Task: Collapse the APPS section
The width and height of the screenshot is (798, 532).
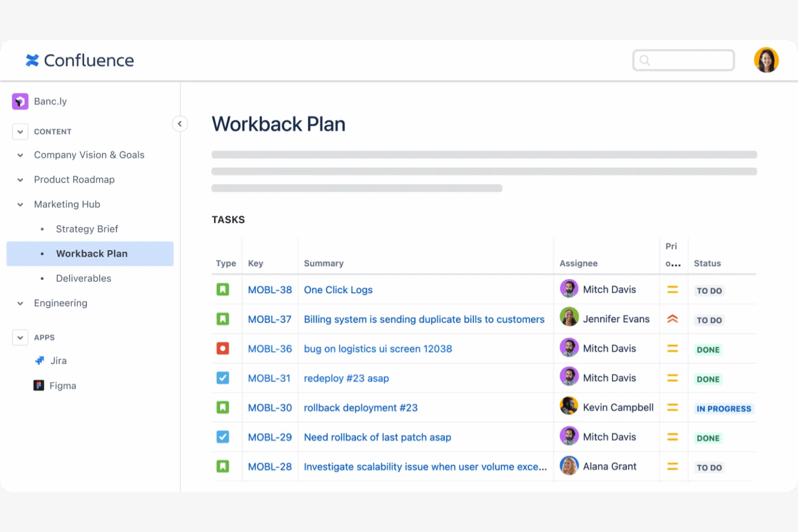Action: 20,337
